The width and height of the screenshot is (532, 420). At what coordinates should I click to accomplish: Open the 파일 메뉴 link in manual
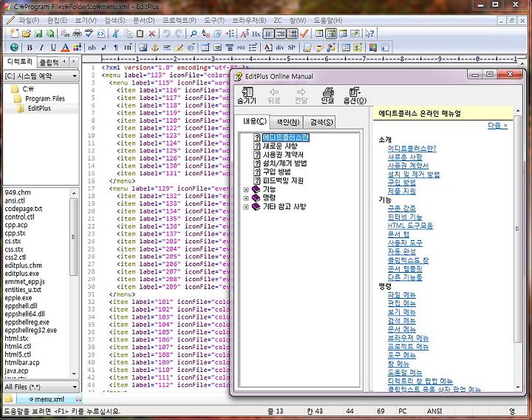point(401,295)
